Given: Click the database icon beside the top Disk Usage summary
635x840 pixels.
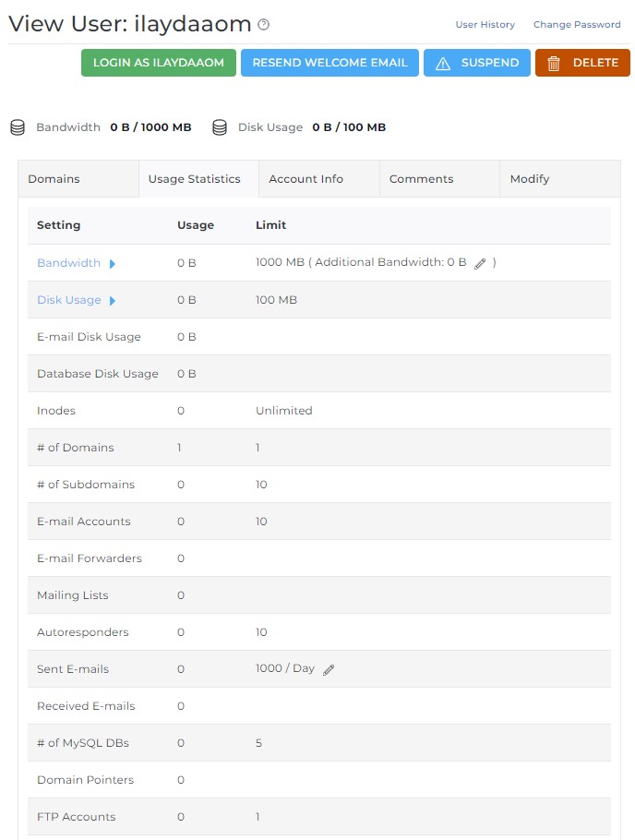Looking at the screenshot, I should (220, 127).
